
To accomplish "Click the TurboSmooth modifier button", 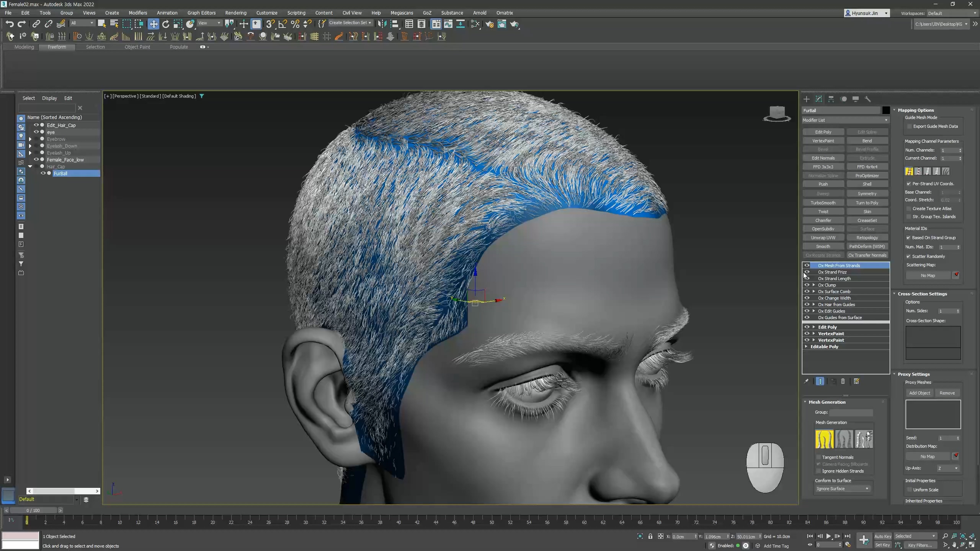I will 823,203.
